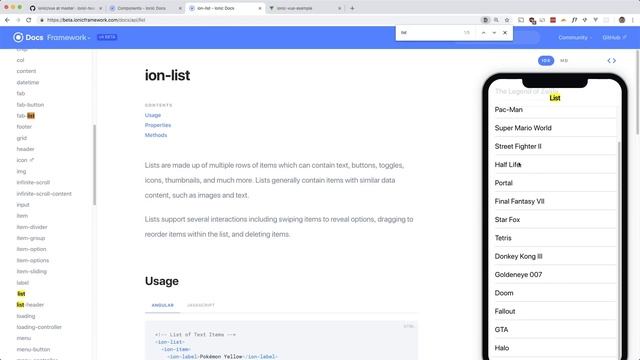
Task: Jump to previous find result arrow
Action: tap(484, 33)
